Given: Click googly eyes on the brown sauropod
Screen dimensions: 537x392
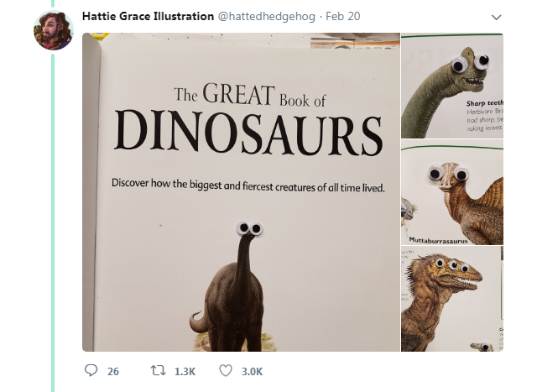Looking at the screenshot, I should point(249,227).
